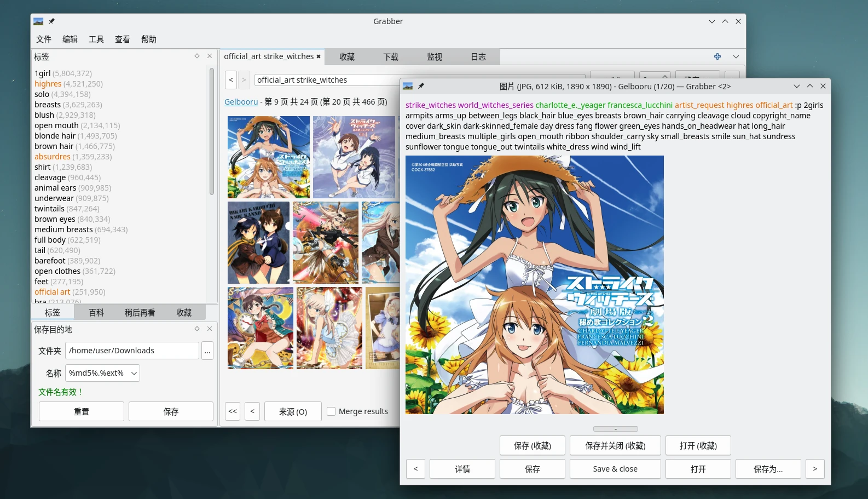
Task: Enable the Merge results checkbox
Action: pyautogui.click(x=331, y=411)
